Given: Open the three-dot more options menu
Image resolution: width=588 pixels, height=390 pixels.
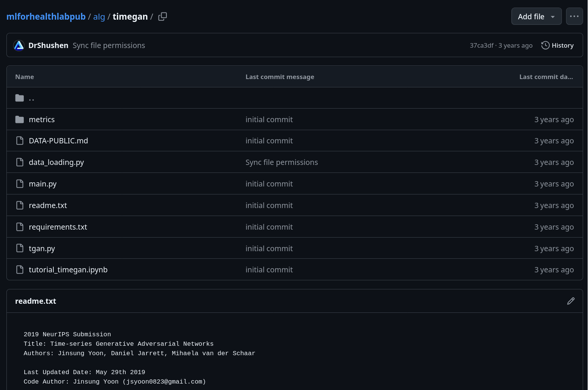Looking at the screenshot, I should point(574,16).
